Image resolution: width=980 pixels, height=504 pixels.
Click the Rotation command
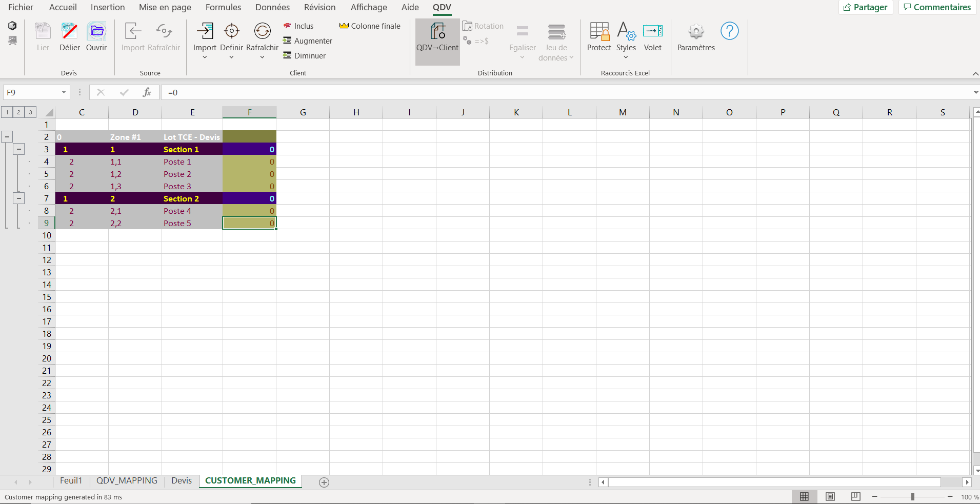click(483, 26)
